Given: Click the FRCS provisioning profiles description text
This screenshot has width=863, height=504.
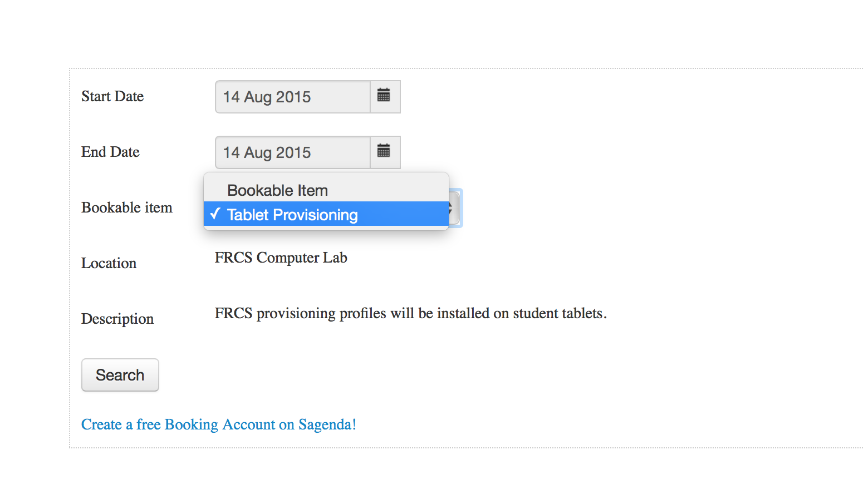Looking at the screenshot, I should (x=410, y=313).
